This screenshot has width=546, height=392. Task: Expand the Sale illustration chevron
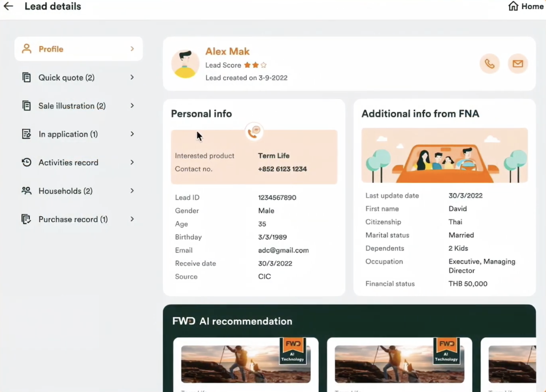point(132,105)
